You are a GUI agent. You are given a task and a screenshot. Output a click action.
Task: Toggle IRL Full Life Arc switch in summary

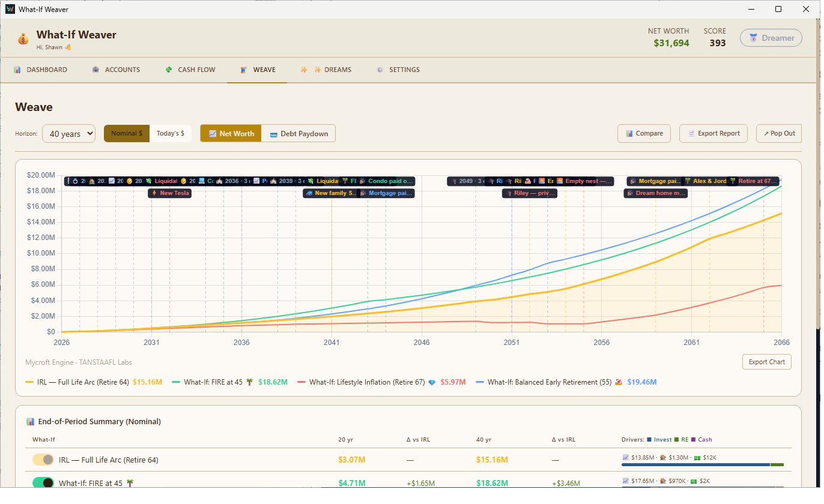point(43,460)
